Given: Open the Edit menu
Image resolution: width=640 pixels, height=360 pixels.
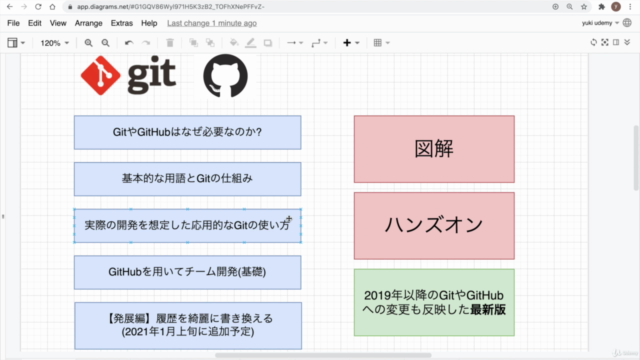Looking at the screenshot, I should 35,23.
